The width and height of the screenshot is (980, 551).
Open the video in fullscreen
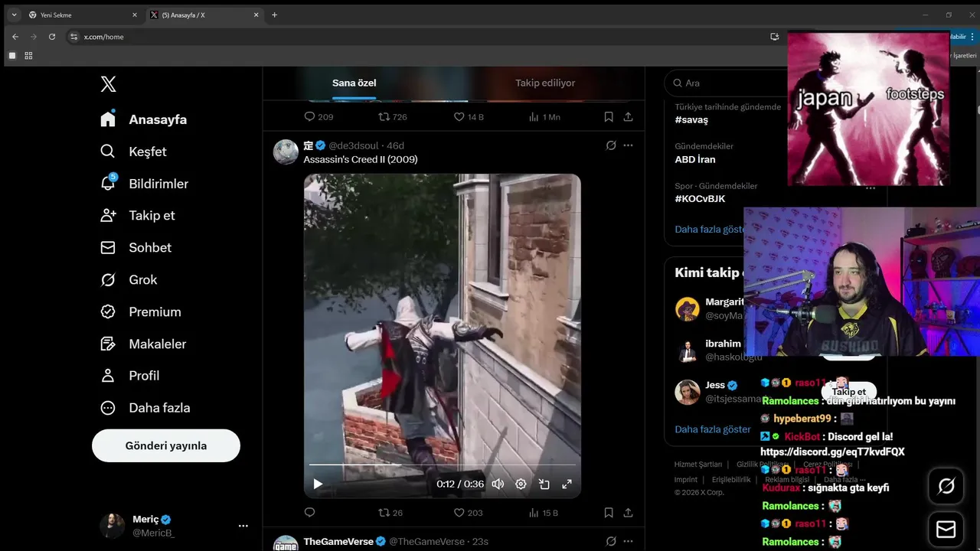(567, 484)
